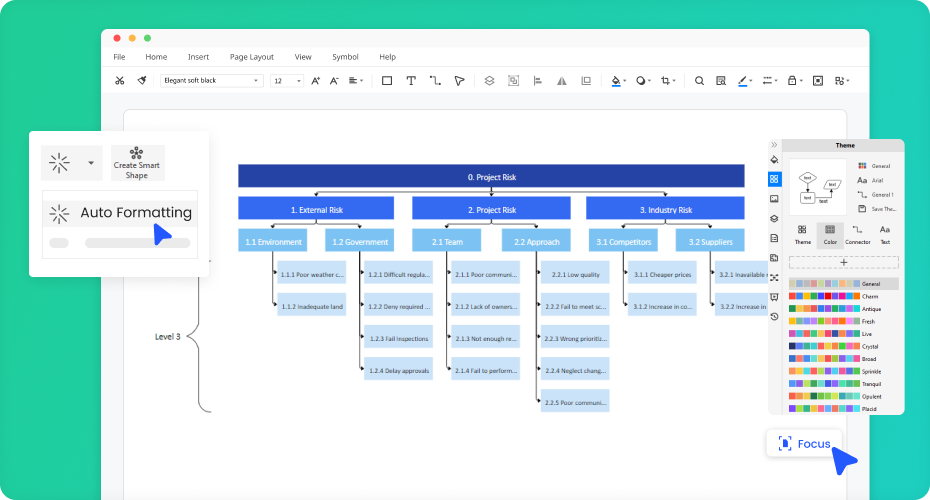Select the Text tool in toolbar

coord(411,81)
